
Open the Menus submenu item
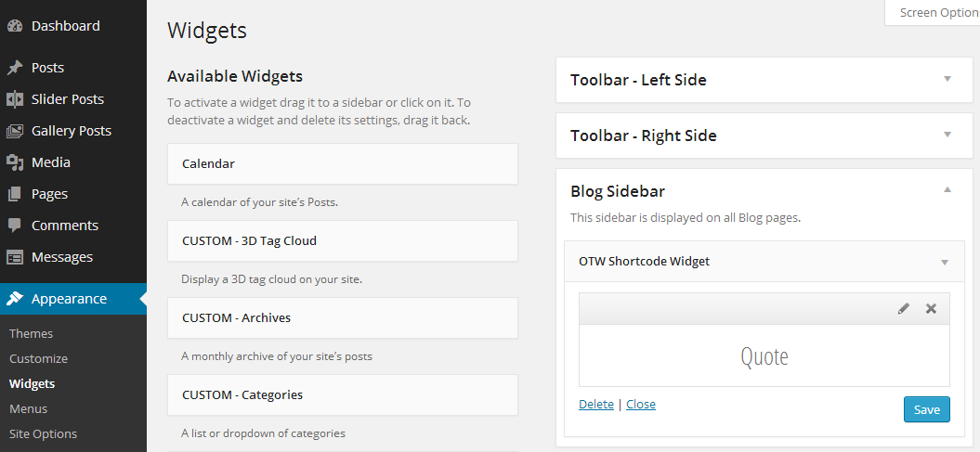[28, 409]
